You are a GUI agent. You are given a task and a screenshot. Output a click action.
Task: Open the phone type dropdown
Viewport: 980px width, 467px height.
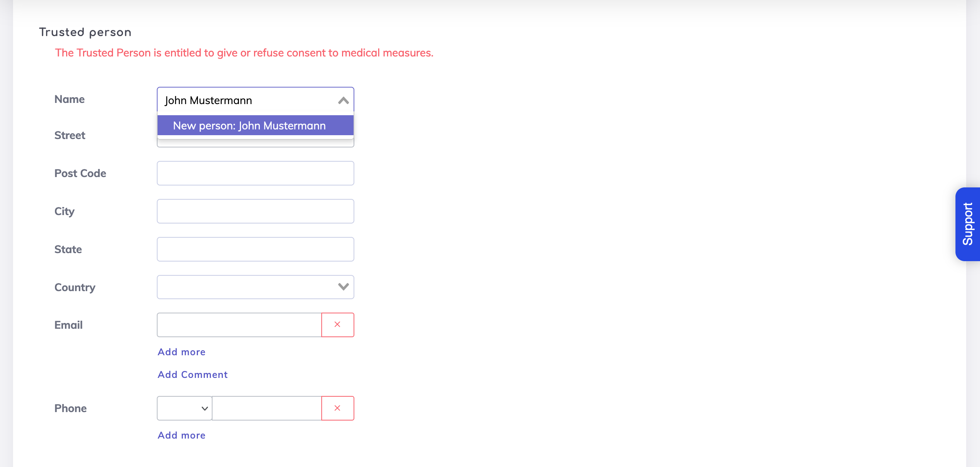pyautogui.click(x=184, y=408)
